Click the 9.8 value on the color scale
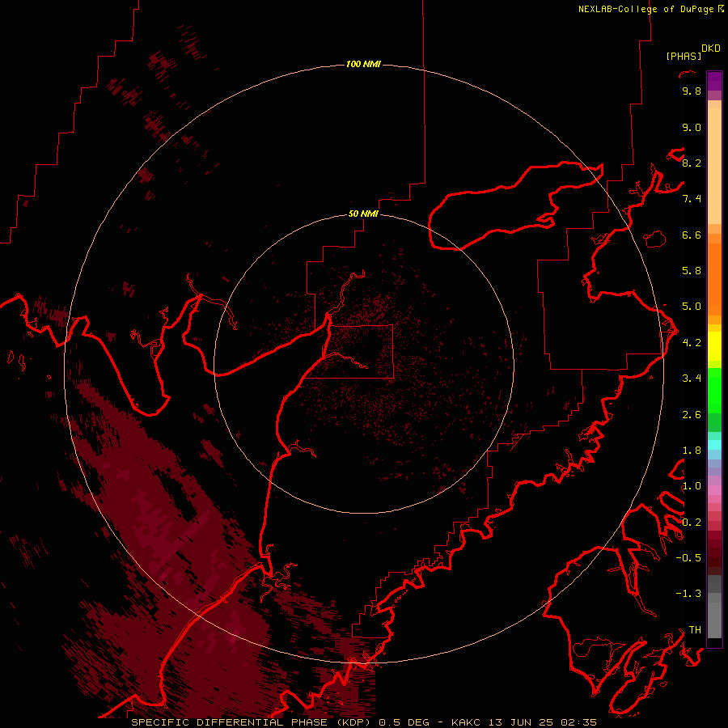The height and width of the screenshot is (728, 728). [x=692, y=91]
